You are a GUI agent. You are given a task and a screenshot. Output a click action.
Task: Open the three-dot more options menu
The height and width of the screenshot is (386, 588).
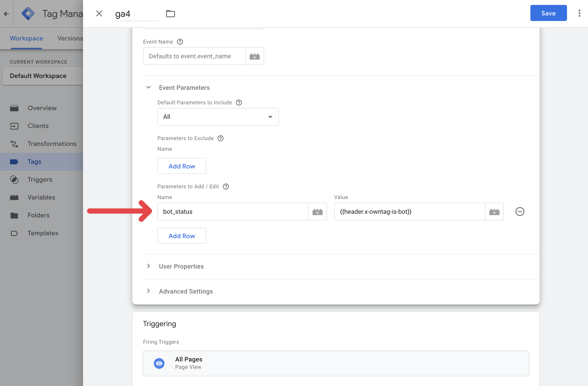click(579, 13)
